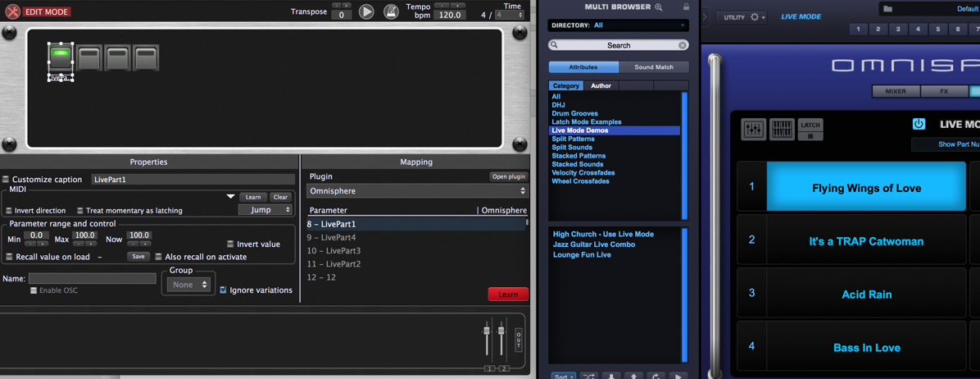Click the OUT indicator in the output section
The height and width of the screenshot is (379, 980).
[518, 340]
